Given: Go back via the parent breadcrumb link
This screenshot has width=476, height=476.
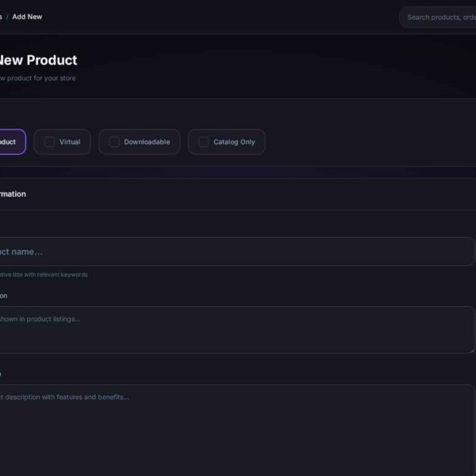Looking at the screenshot, I should pos(1,17).
